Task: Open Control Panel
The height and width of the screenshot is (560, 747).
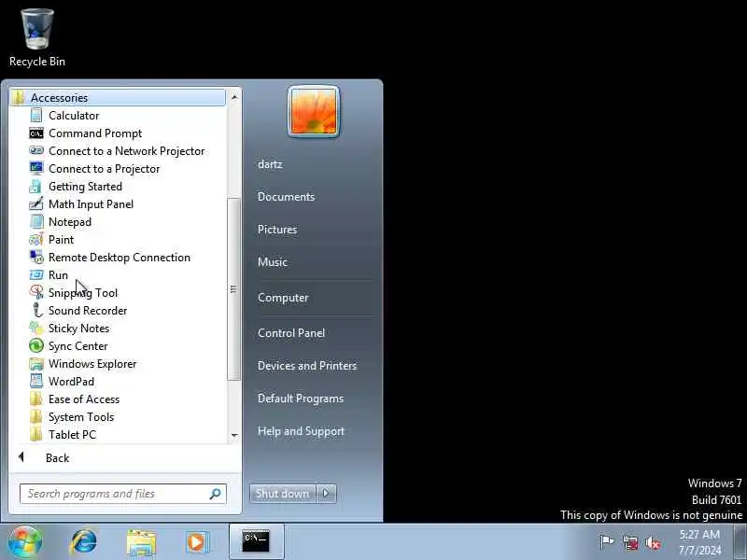Action: (x=291, y=333)
